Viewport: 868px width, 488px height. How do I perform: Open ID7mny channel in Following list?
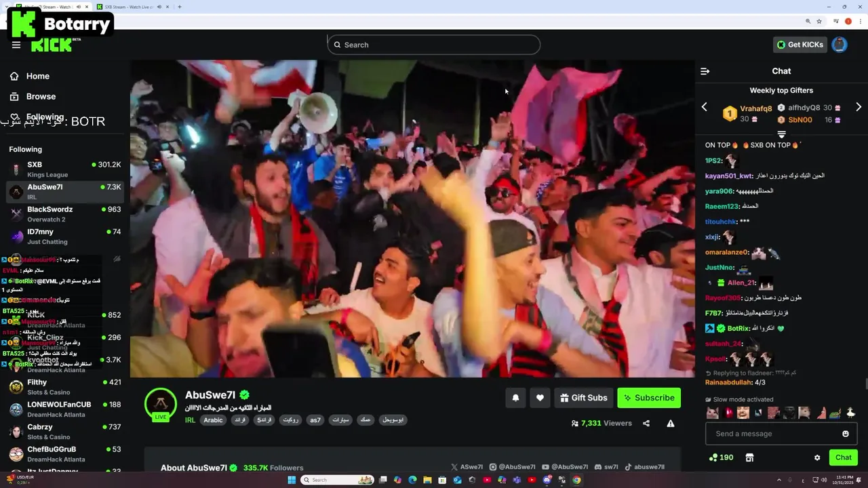[x=64, y=237]
